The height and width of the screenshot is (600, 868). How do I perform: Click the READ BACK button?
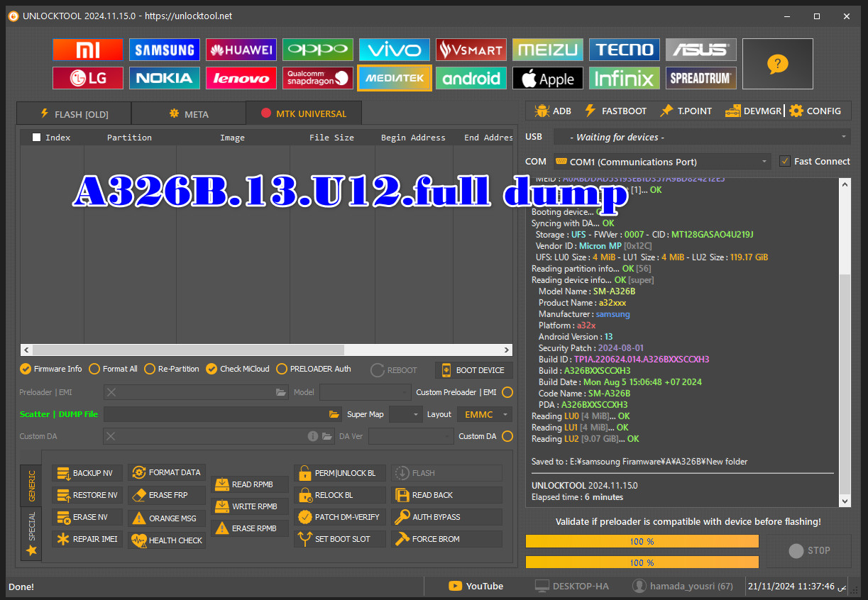click(x=446, y=495)
